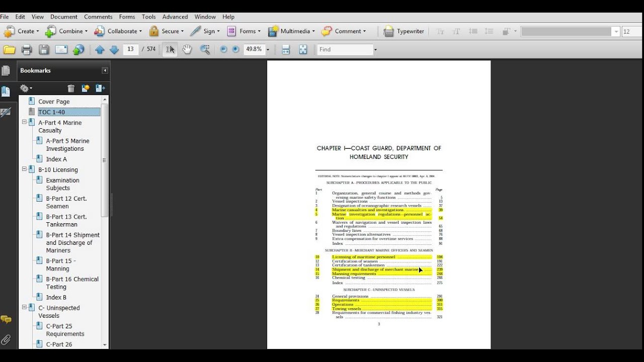Image resolution: width=644 pixels, height=362 pixels.
Task: Email the document via envelope icon
Action: (x=61, y=50)
